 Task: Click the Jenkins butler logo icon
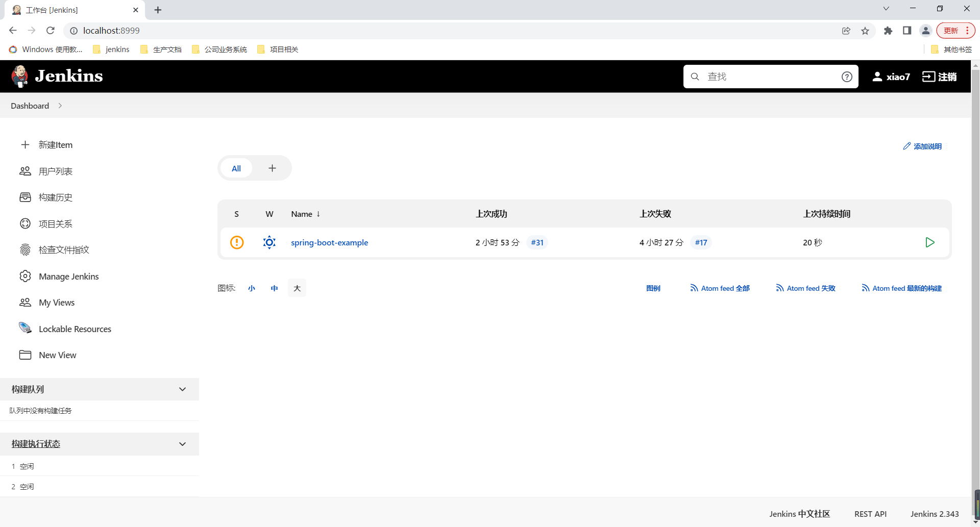click(x=20, y=77)
